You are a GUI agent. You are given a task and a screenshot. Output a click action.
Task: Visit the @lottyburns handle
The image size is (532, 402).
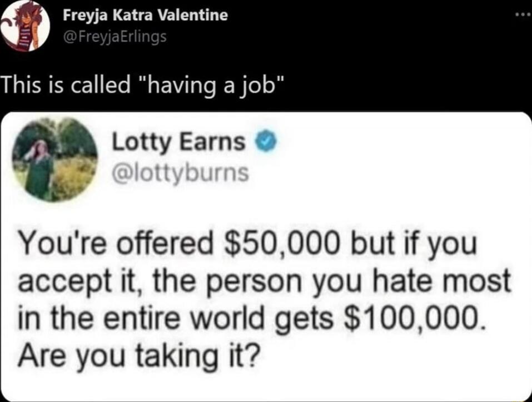point(180,173)
